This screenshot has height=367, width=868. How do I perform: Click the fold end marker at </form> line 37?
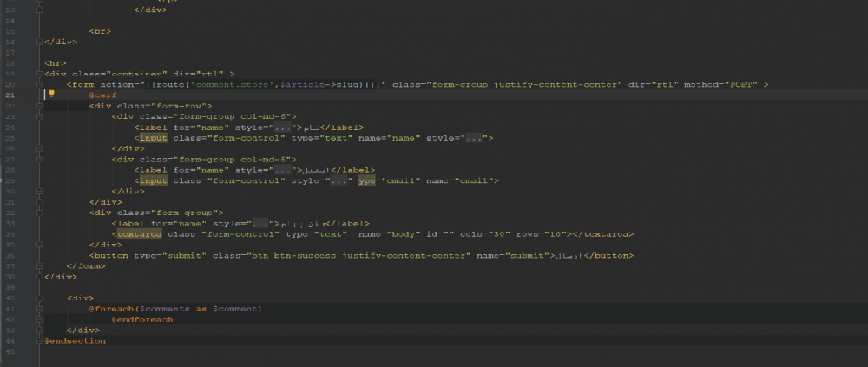(x=39, y=266)
